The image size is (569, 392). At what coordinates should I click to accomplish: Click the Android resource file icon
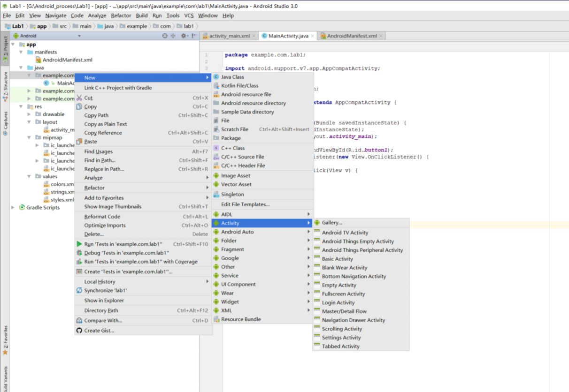pos(216,94)
